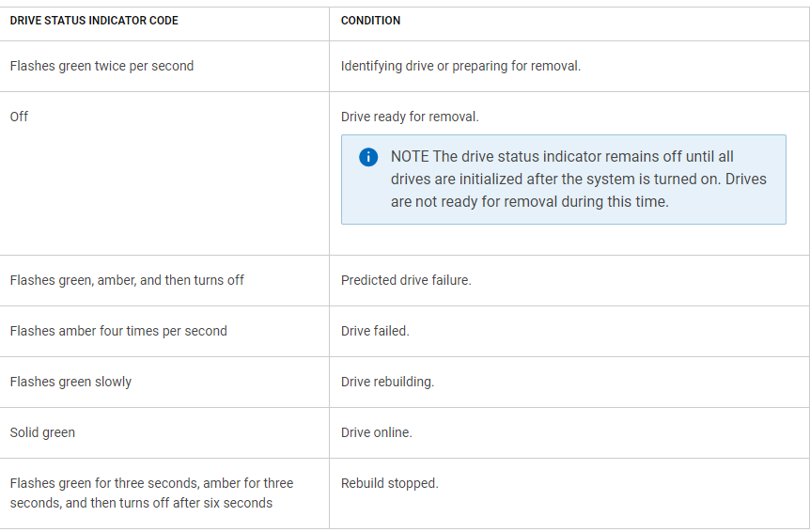810x532 pixels.
Task: Click the 'Identifying drive or preparing for removal' text
Action: coord(460,67)
